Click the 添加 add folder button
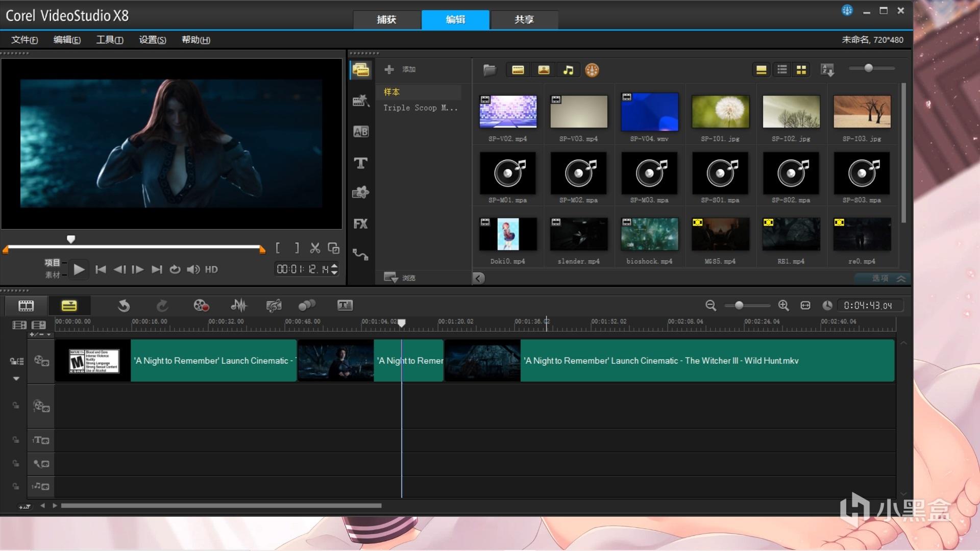The image size is (980, 551). coord(400,69)
